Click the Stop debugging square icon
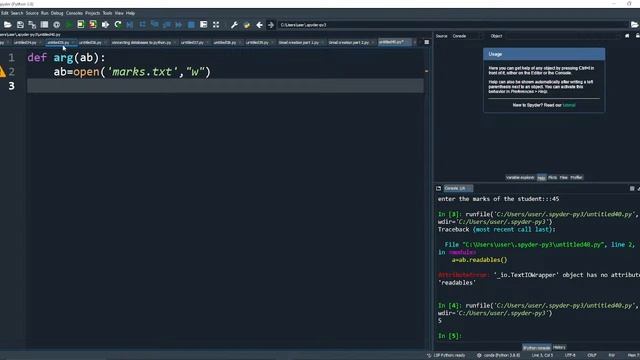The image size is (640, 360). point(191,25)
